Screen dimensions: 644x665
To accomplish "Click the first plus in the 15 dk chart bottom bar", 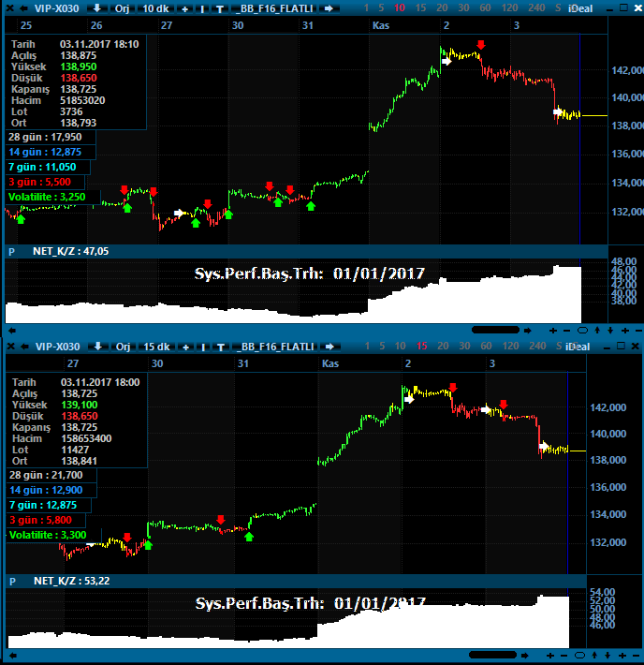I will 550,656.
